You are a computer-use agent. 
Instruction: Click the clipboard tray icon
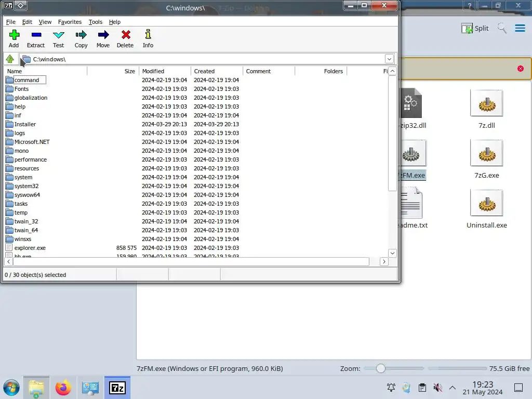[422, 388]
